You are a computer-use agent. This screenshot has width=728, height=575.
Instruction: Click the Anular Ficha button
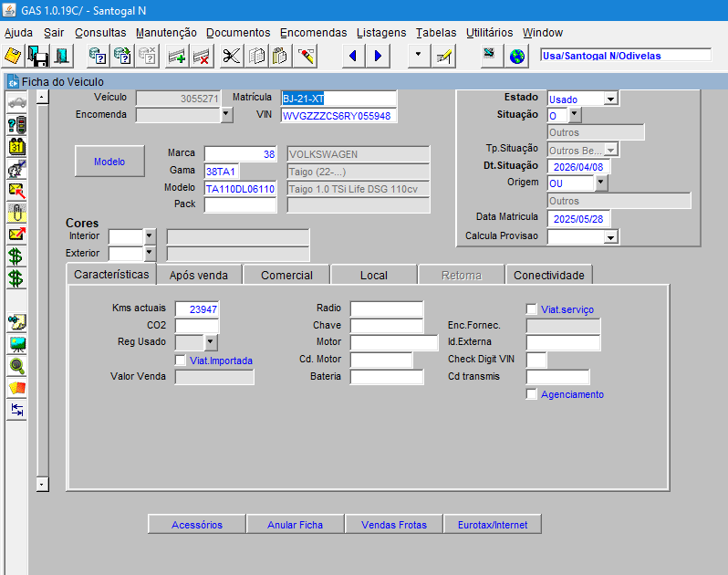295,525
